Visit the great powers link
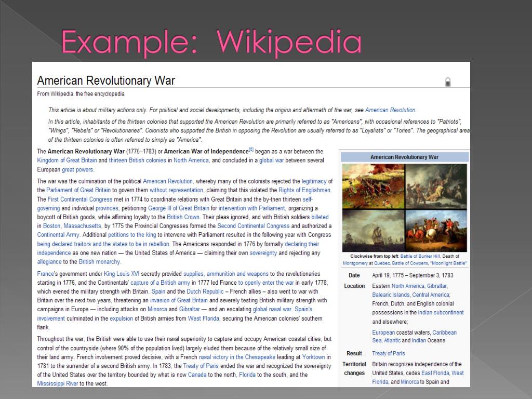Screen dimensions: 532x399 coord(78,169)
